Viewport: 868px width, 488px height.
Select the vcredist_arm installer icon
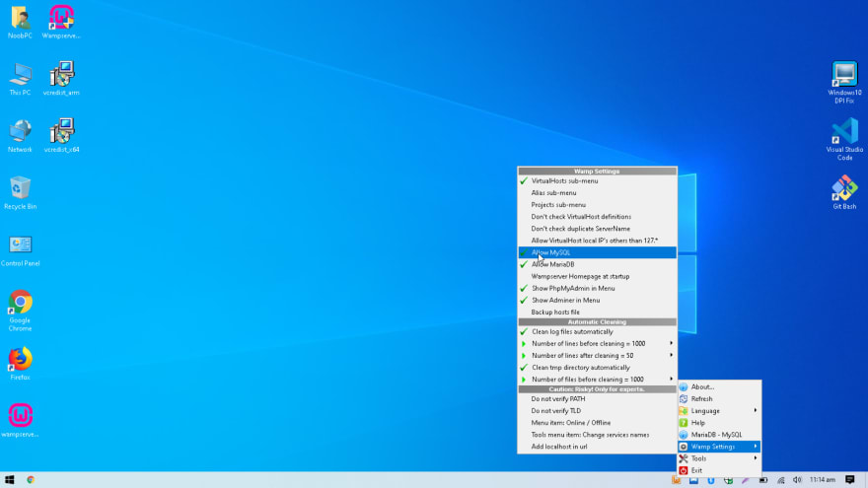[x=61, y=79]
